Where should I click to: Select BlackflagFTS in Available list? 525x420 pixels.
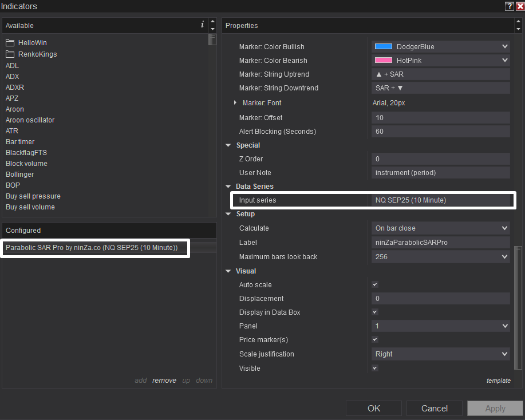point(26,153)
